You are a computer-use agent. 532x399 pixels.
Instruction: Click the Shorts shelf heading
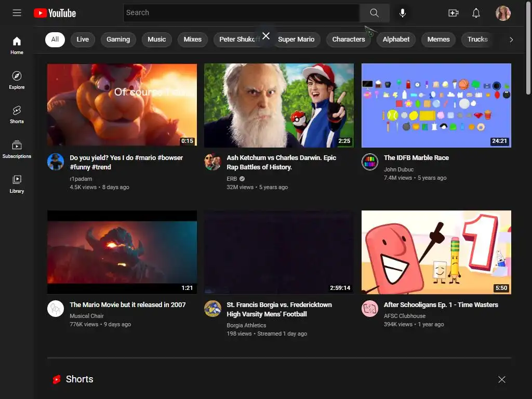[x=79, y=379]
